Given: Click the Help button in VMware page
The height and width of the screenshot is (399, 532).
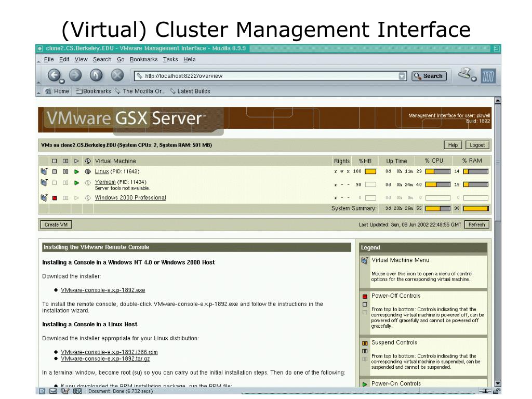Looking at the screenshot, I should (x=453, y=145).
